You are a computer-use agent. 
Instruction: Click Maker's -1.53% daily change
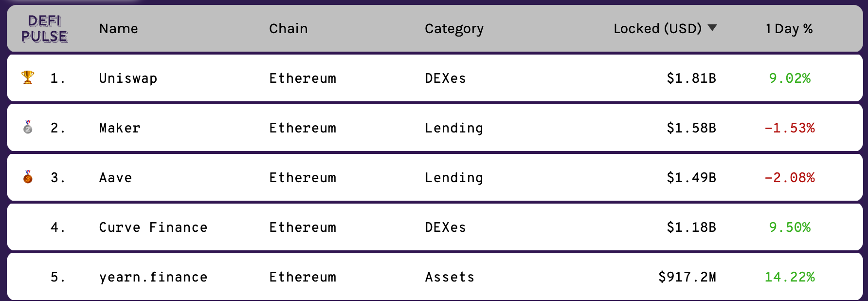(x=790, y=128)
